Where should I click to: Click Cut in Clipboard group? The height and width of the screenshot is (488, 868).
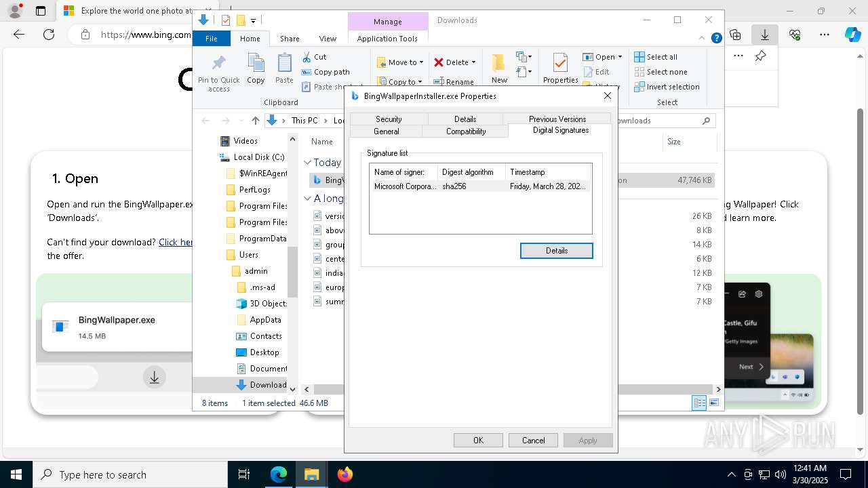[314, 57]
